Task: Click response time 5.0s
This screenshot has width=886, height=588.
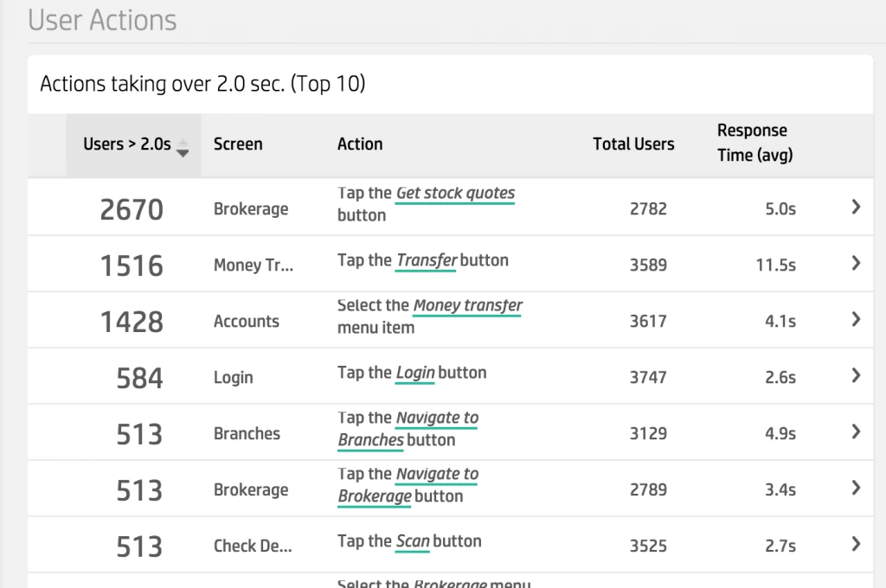Action: click(780, 209)
